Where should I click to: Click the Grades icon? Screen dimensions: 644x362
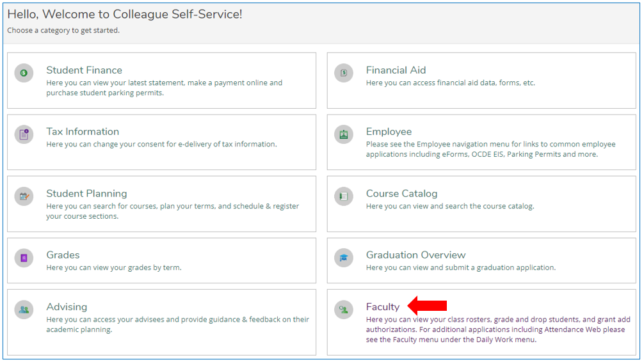(x=24, y=258)
